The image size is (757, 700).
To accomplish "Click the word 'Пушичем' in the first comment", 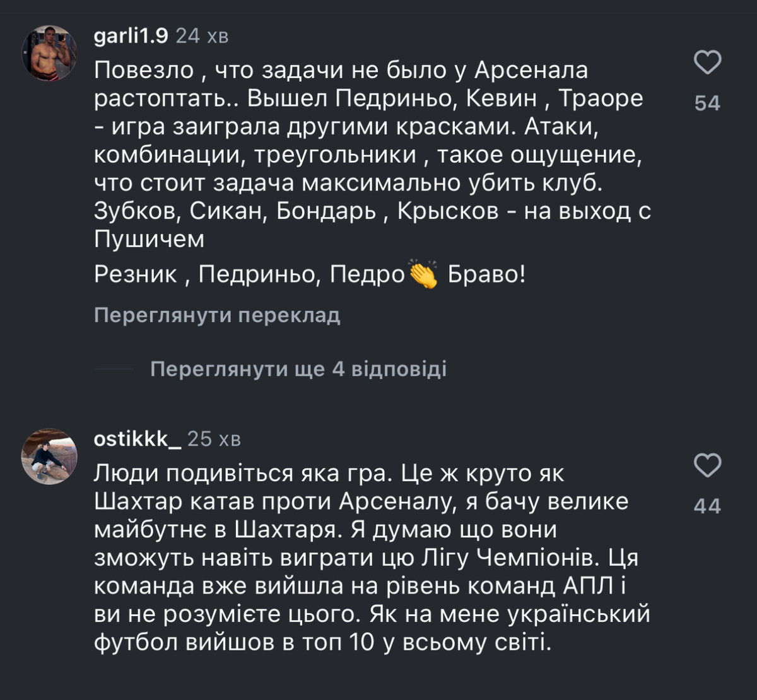I will click(x=150, y=240).
